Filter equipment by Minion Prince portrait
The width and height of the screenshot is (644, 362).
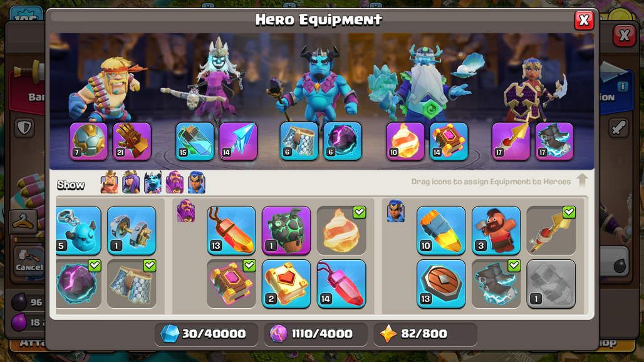coord(153,182)
